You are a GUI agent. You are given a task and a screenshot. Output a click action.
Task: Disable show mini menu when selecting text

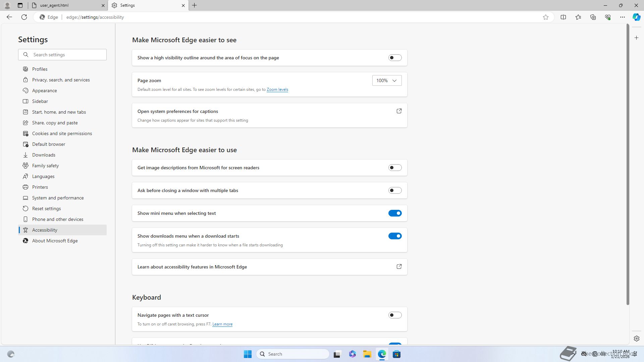[x=395, y=213]
